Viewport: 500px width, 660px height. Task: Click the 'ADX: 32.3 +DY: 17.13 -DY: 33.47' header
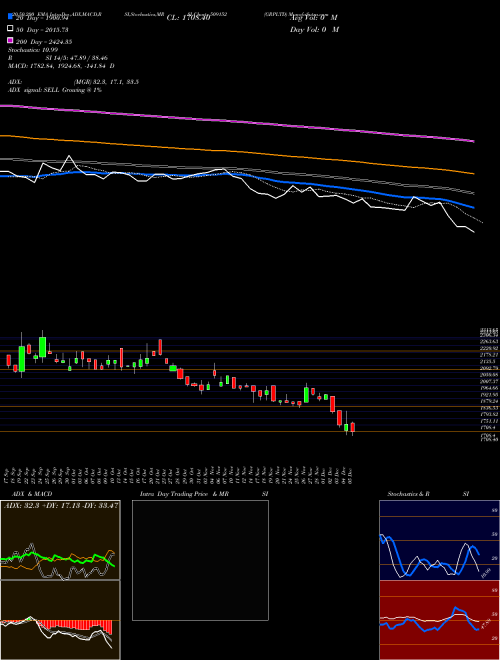[61, 505]
